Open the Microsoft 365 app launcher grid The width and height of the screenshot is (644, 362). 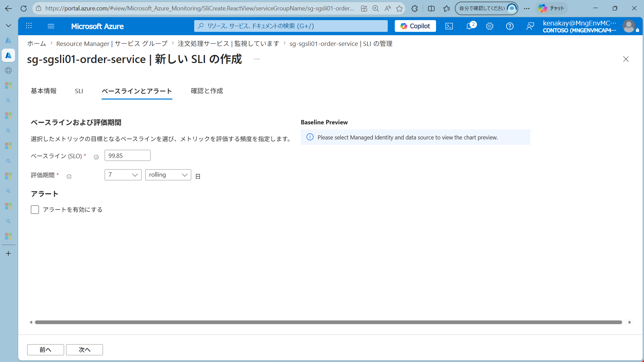click(x=29, y=26)
